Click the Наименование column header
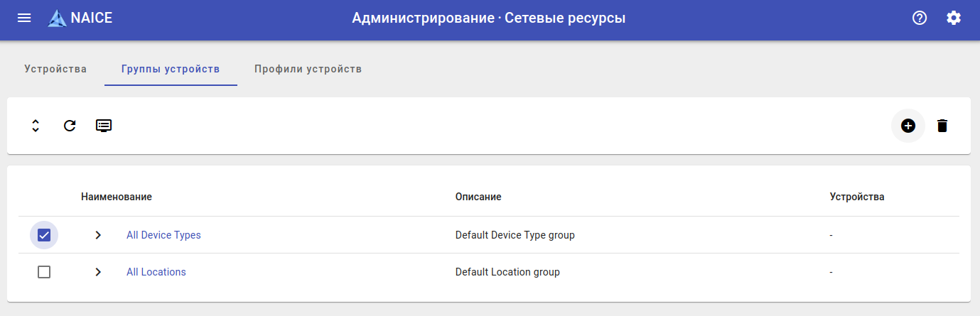This screenshot has height=316, width=980. 117,197
